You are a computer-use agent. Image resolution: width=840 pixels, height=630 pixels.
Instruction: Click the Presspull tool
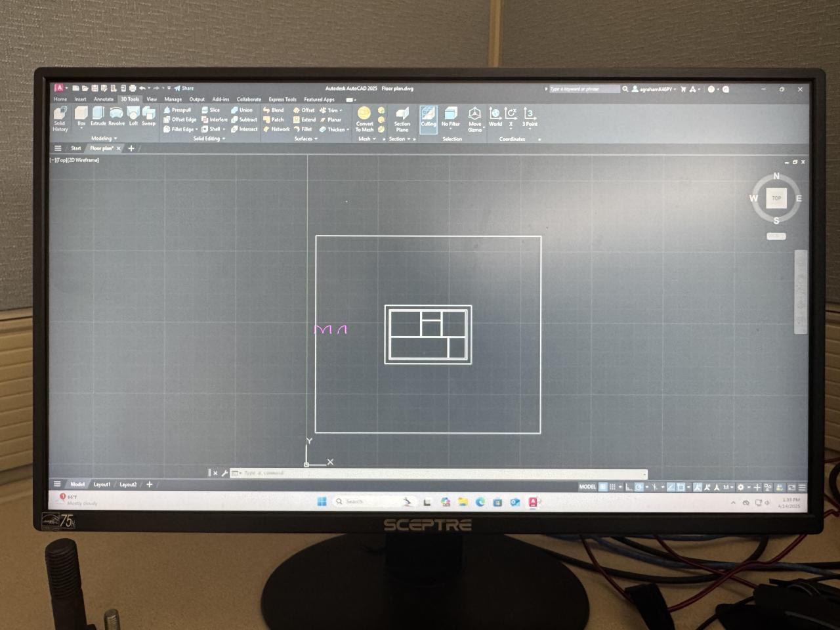point(177,110)
